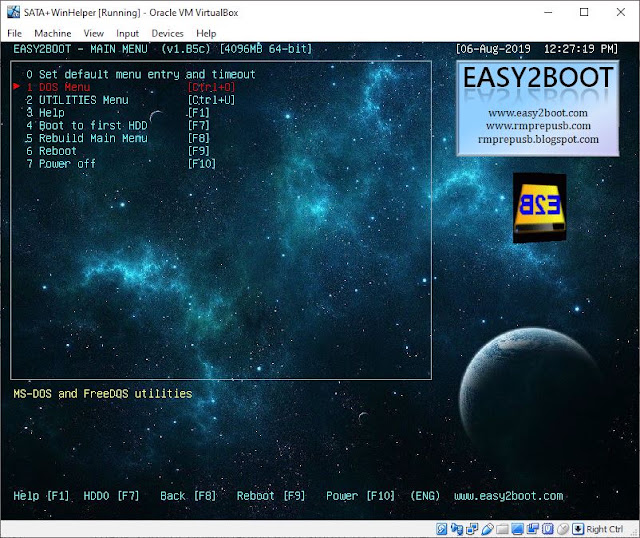Click the hard disk activity status icon
The image size is (640, 538).
click(x=442, y=529)
